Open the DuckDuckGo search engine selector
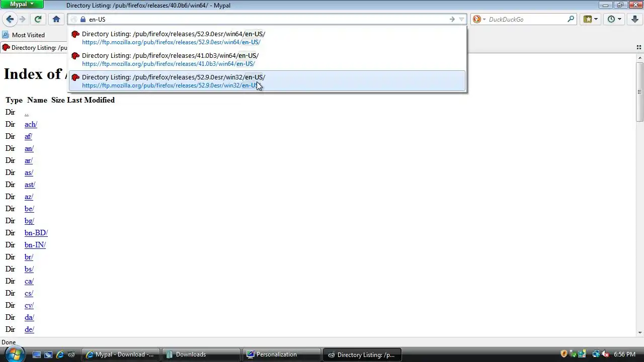Image resolution: width=644 pixels, height=362 pixels. pos(479,19)
